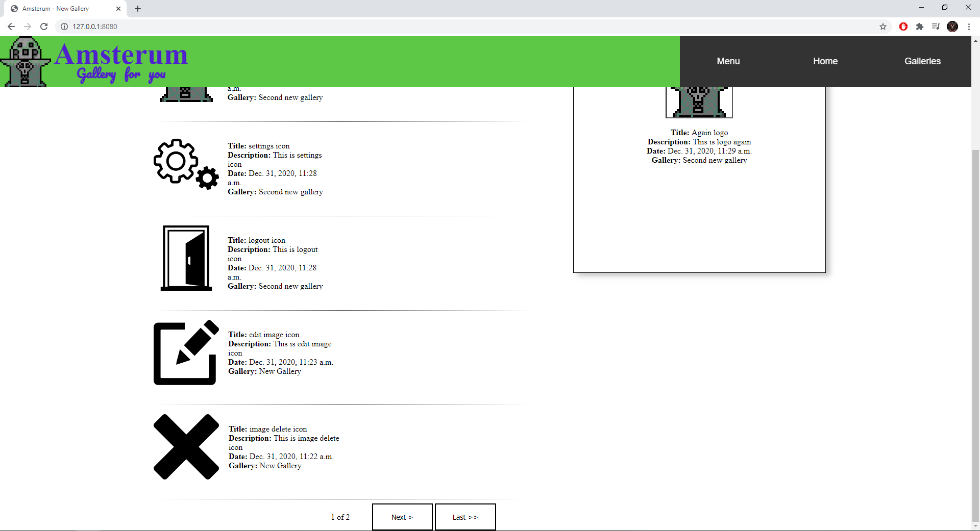
Task: Click 'Gallery for you' tagline
Action: 121,74
